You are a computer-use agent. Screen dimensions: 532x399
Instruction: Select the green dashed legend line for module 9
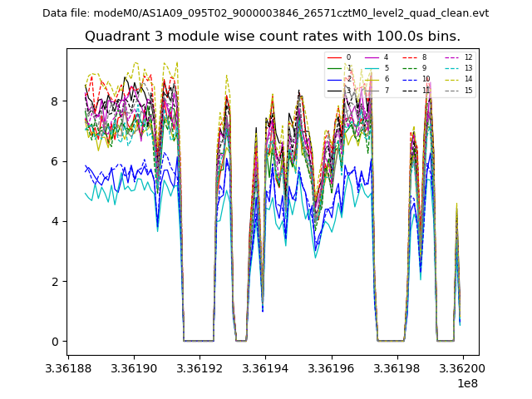411,68
